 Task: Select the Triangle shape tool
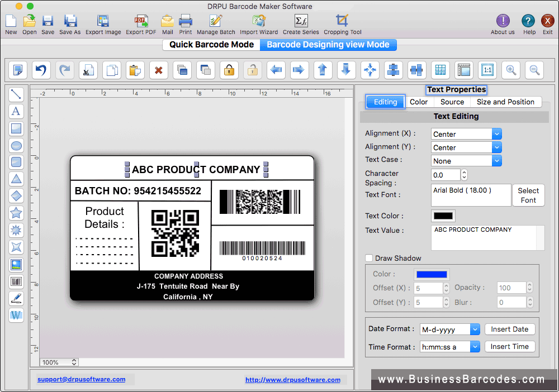(x=16, y=179)
